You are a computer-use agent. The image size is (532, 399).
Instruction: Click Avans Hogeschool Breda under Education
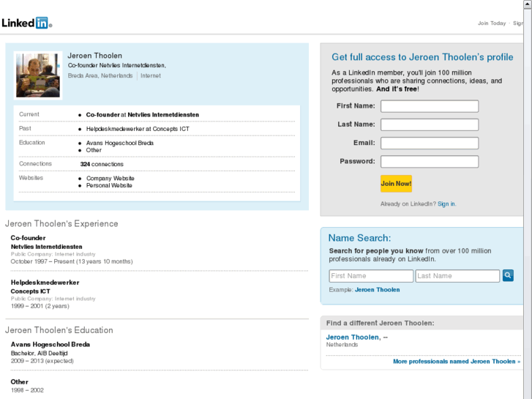click(x=50, y=344)
